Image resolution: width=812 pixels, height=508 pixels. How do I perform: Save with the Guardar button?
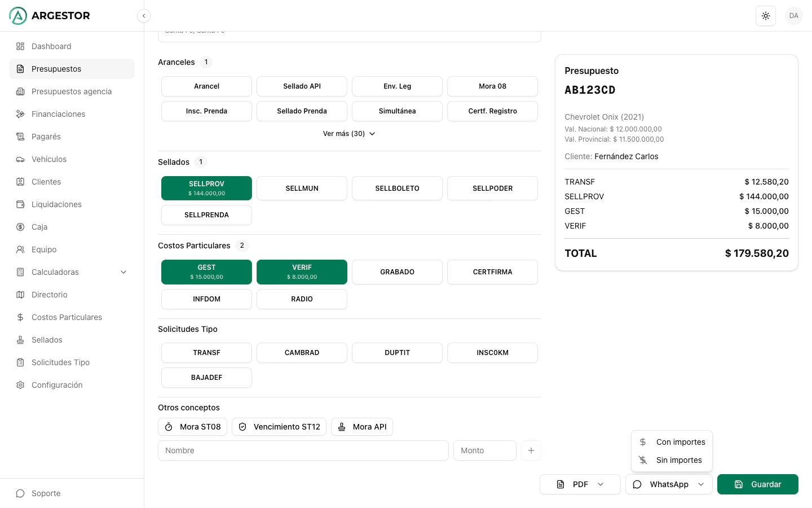coord(758,484)
